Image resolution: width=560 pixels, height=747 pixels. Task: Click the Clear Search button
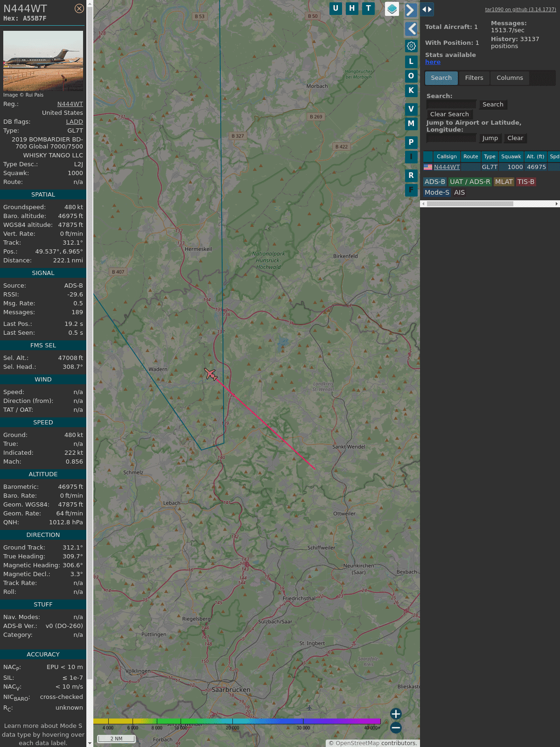click(x=449, y=114)
